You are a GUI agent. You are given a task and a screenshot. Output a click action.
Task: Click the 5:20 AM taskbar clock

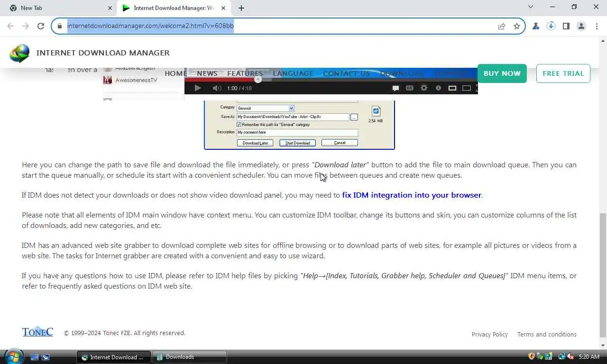[x=589, y=356]
